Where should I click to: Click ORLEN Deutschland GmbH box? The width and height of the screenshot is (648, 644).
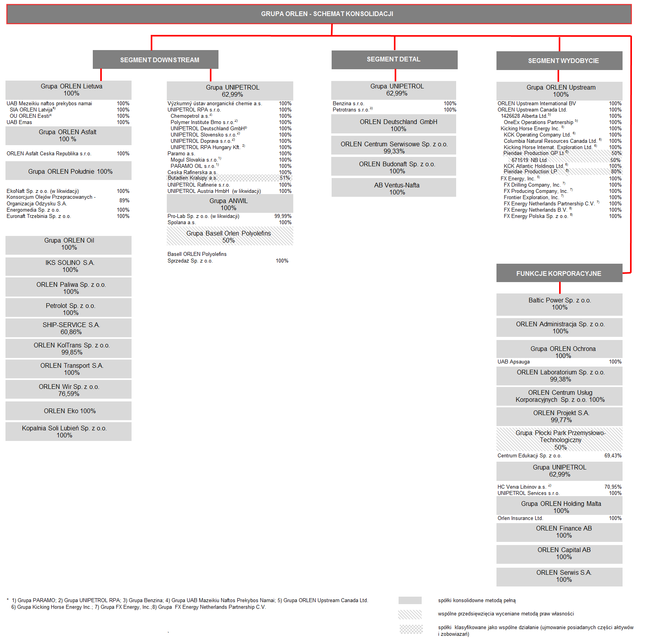(x=393, y=125)
